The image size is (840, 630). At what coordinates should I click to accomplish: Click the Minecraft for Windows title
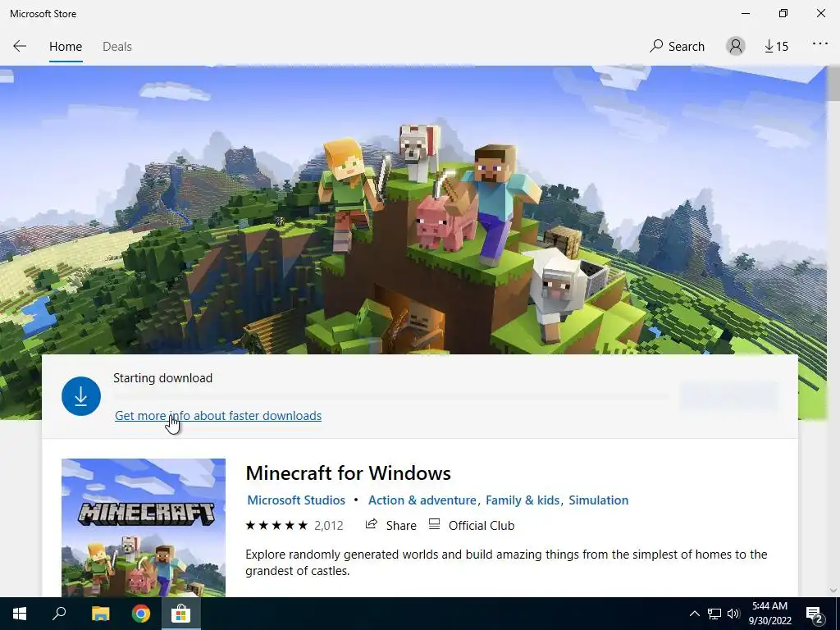coord(348,473)
